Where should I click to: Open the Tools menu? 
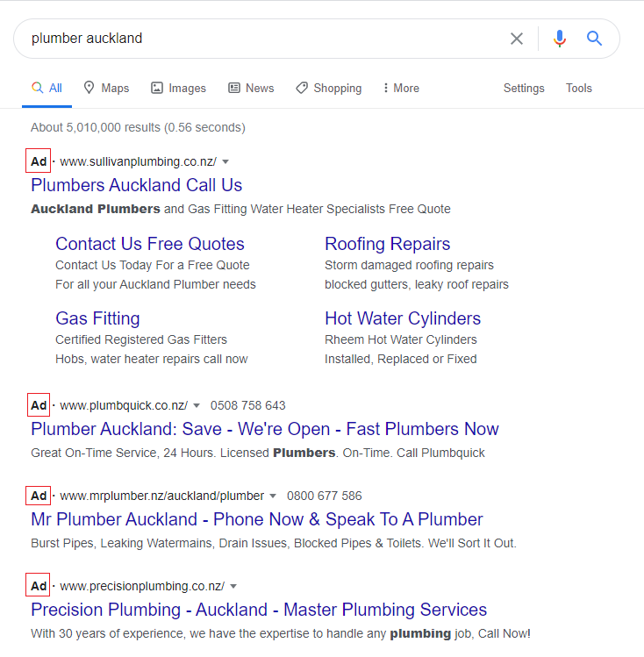pyautogui.click(x=579, y=88)
